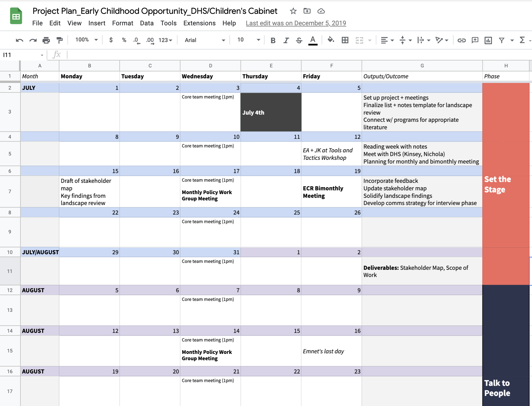
Task: Open text wrapping dropdown
Action: point(424,40)
